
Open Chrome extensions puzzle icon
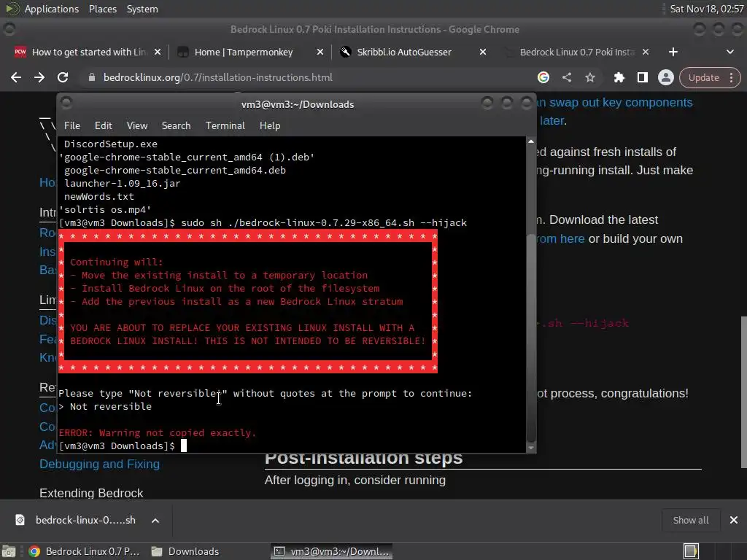(619, 77)
